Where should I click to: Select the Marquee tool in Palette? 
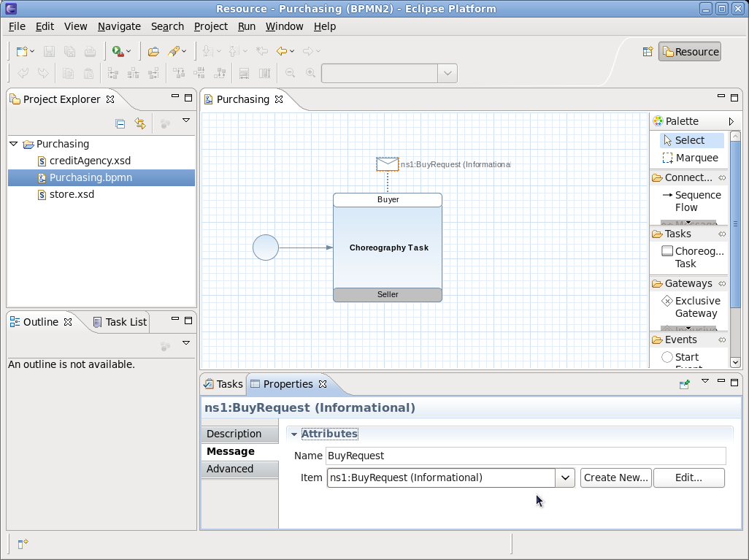(x=690, y=158)
